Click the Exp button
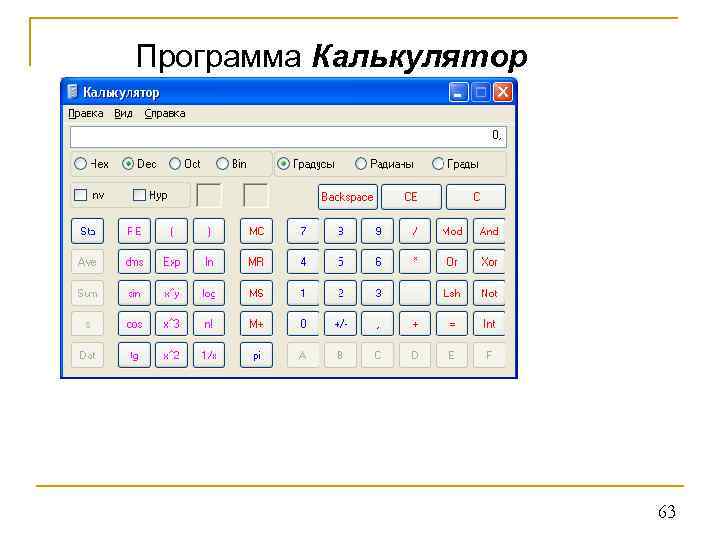This screenshot has width=720, height=540. [x=172, y=262]
